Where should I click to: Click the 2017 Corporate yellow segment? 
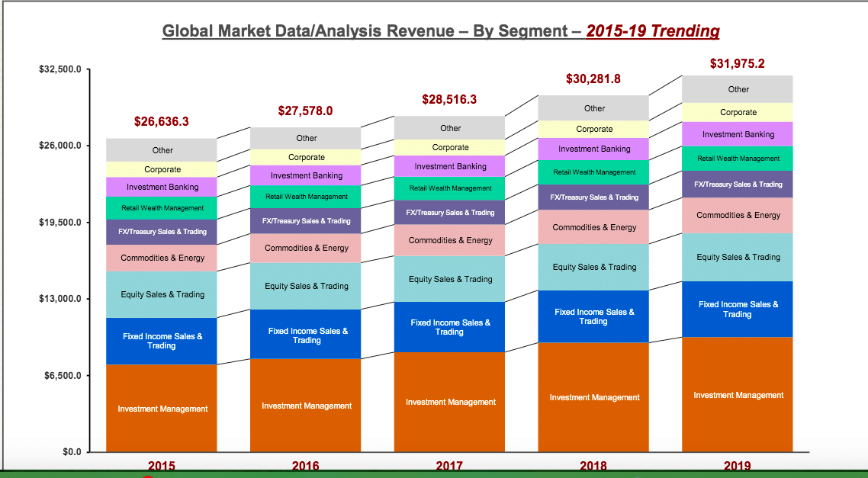449,148
